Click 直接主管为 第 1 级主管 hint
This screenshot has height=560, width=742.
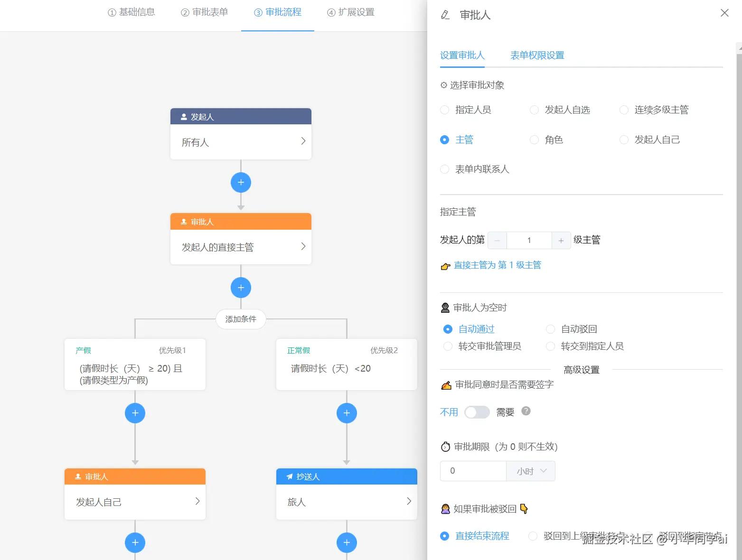[x=498, y=265]
